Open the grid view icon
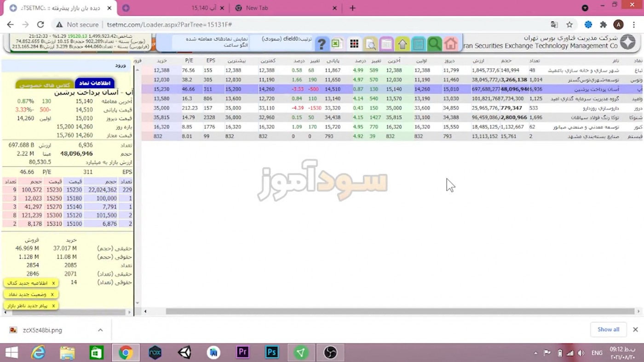Image resolution: width=644 pixels, height=362 pixels. 354,44
